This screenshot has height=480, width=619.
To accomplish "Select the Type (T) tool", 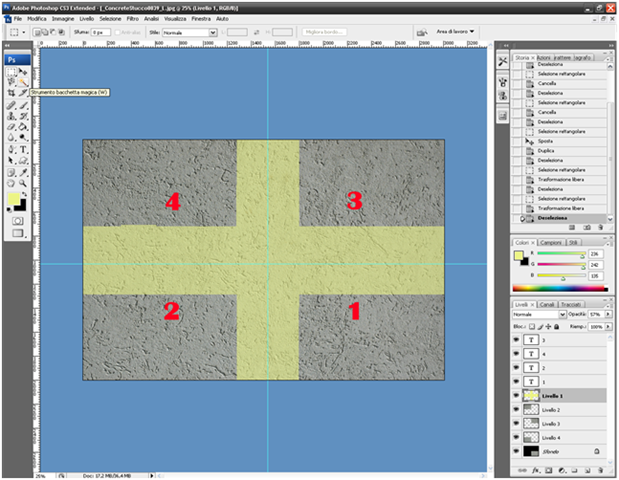I will 22,148.
